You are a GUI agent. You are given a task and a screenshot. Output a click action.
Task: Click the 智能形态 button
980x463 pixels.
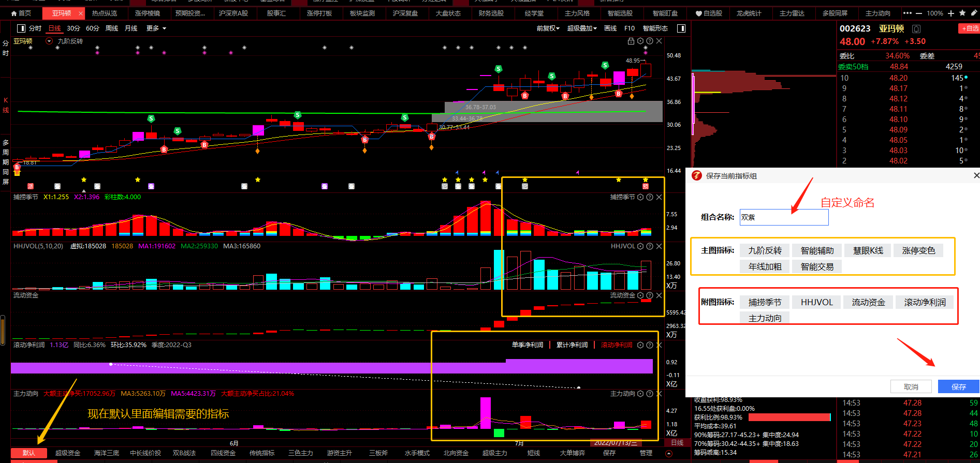[655, 28]
